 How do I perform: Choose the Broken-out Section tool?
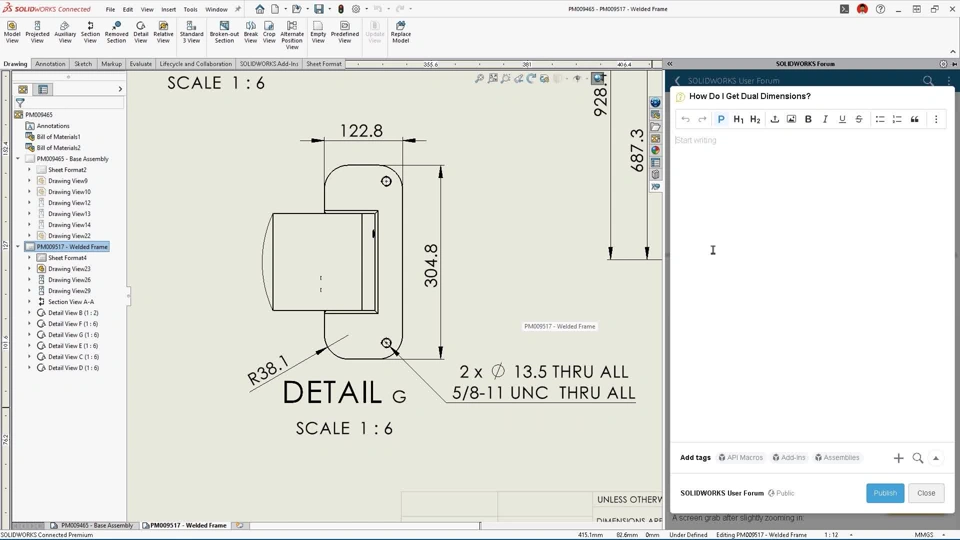point(224,32)
